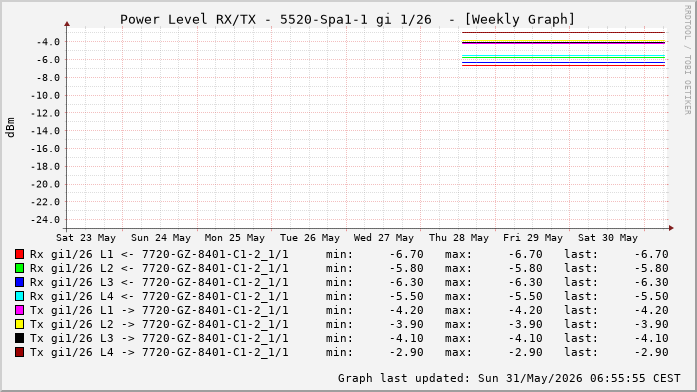Click the last value -5.50

(x=651, y=296)
